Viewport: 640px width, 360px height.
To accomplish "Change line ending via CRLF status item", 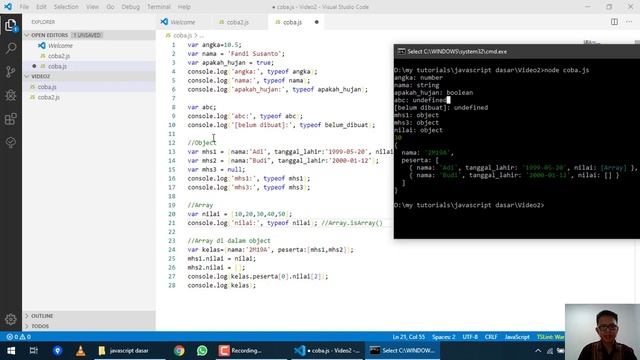I will [491, 337].
